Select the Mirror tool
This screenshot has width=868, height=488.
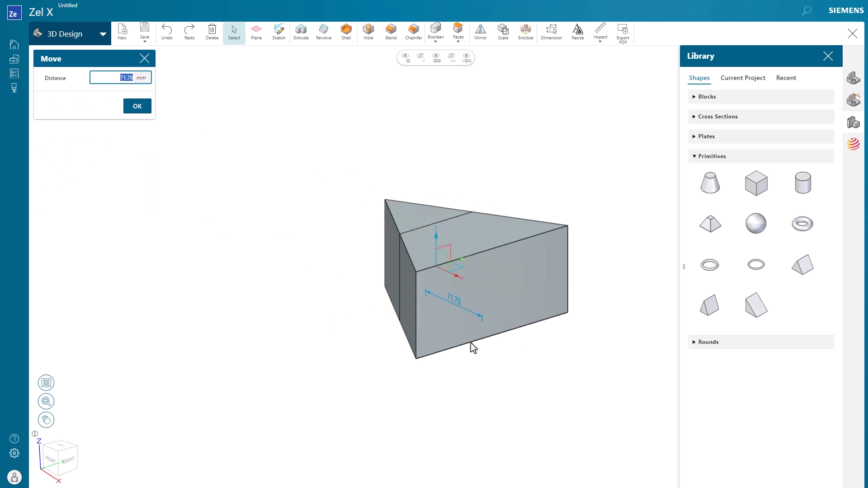481,32
